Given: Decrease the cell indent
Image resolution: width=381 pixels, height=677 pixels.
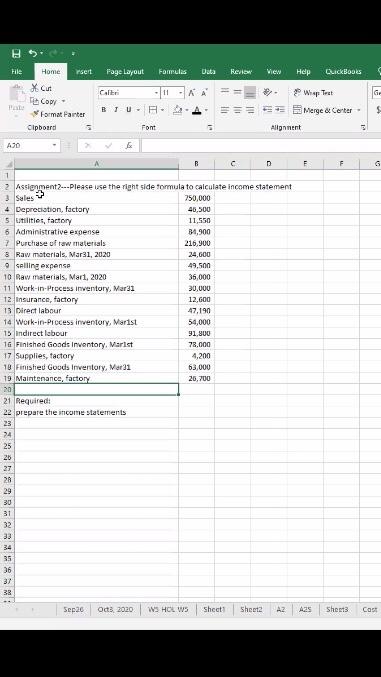Looking at the screenshot, I should tap(267, 110).
